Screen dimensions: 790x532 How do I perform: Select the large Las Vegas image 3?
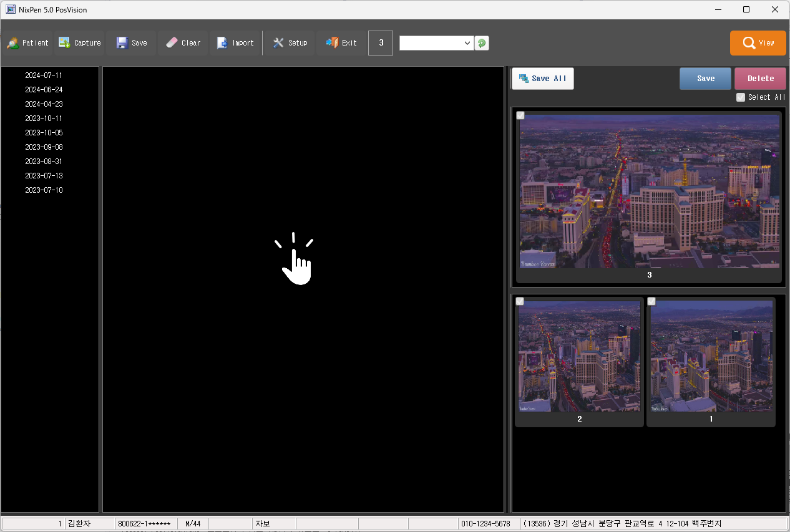click(649, 191)
